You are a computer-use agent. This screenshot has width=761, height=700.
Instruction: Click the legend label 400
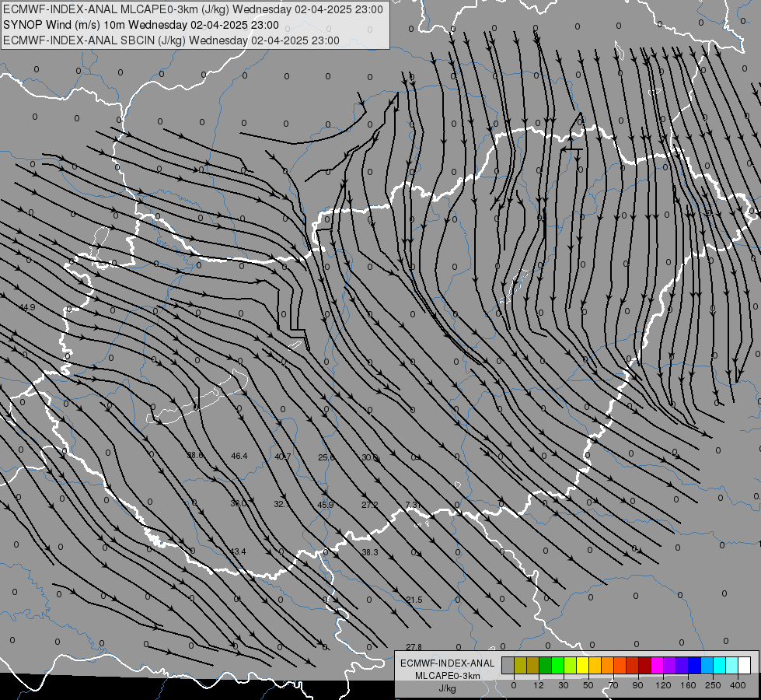[x=738, y=685]
